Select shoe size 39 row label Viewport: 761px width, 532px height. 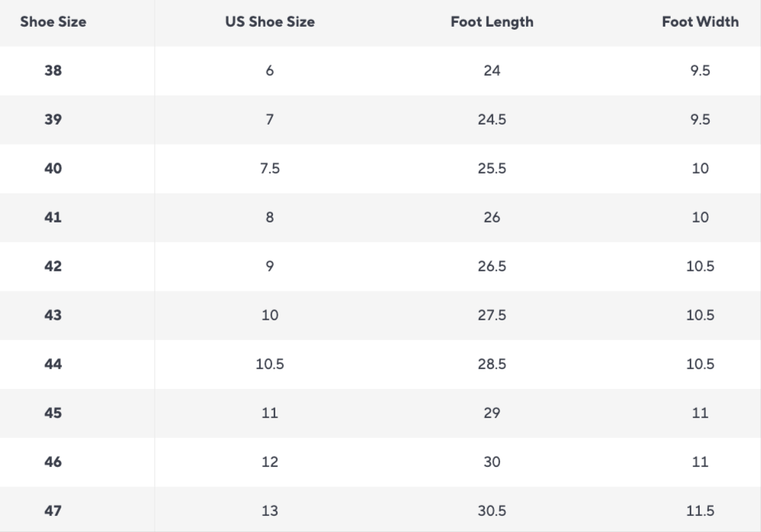coord(53,120)
